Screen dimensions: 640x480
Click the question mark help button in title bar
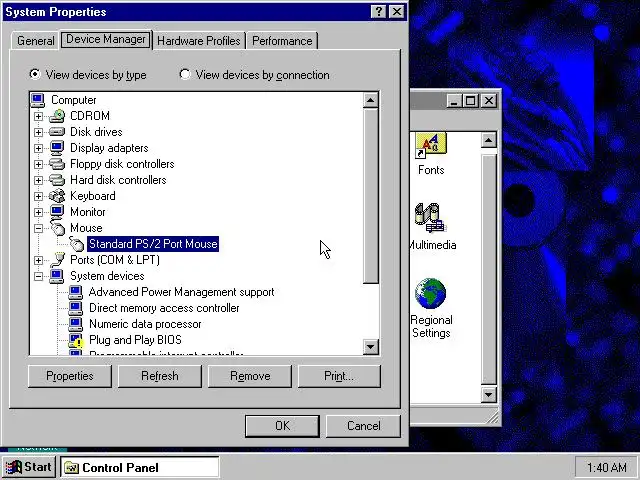pyautogui.click(x=378, y=11)
